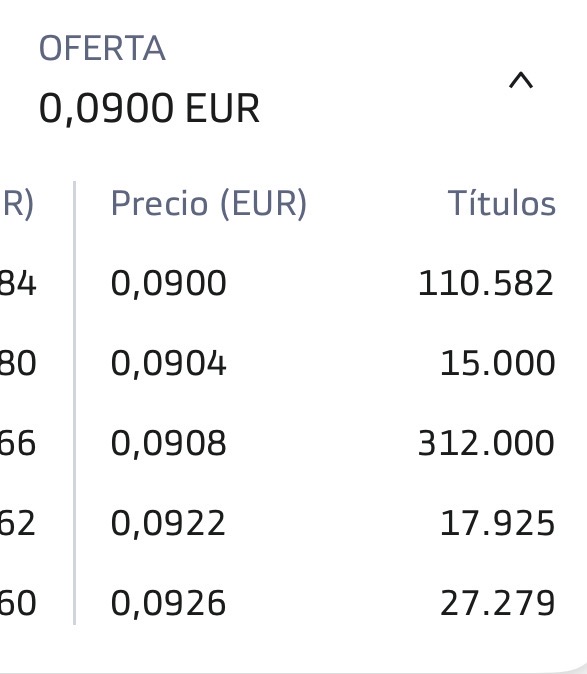Click the 312.000 titles quantity
Viewport: 587px width, 674px height.
click(486, 443)
